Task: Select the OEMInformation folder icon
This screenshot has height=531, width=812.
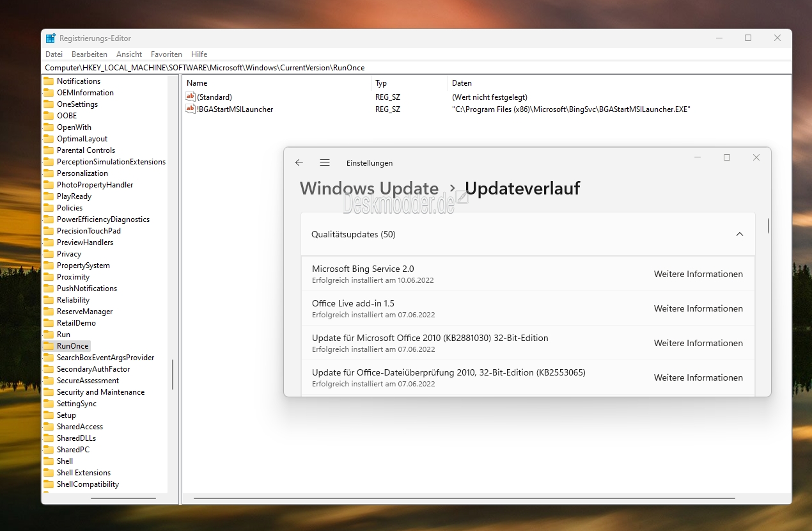Action: [x=49, y=93]
